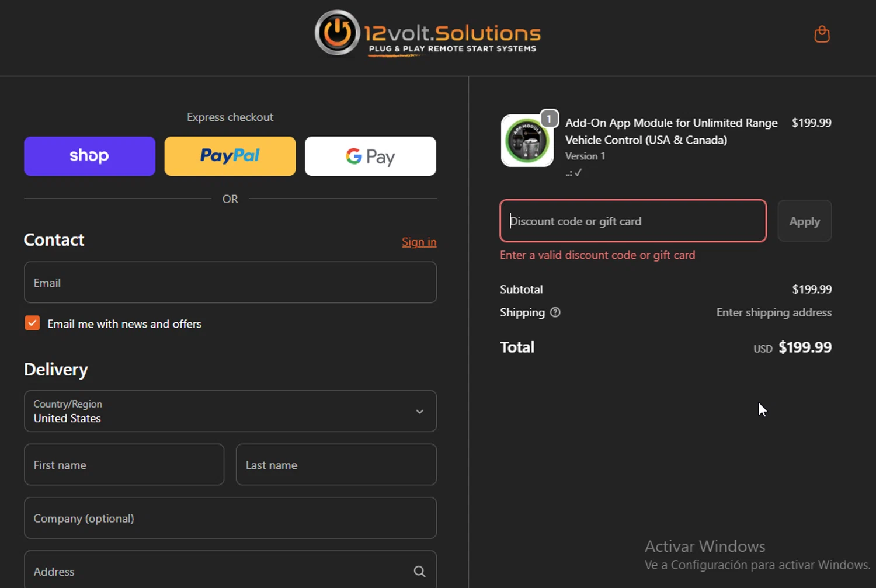876x588 pixels.
Task: Click the product price $199.99 beside title
Action: (811, 123)
